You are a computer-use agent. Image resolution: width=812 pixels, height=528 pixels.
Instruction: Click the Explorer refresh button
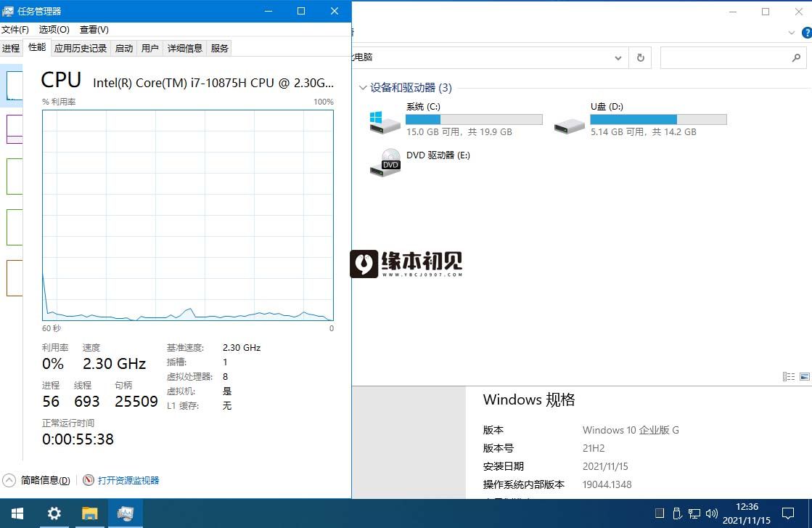[x=640, y=57]
